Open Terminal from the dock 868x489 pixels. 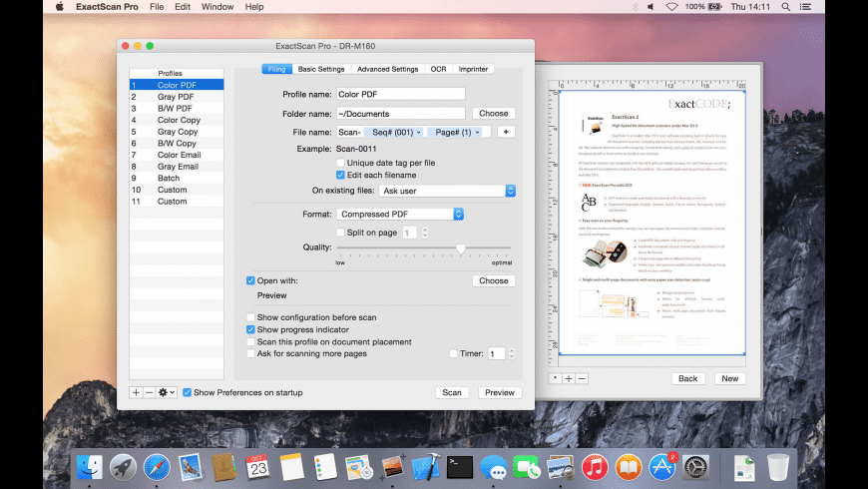click(x=460, y=467)
